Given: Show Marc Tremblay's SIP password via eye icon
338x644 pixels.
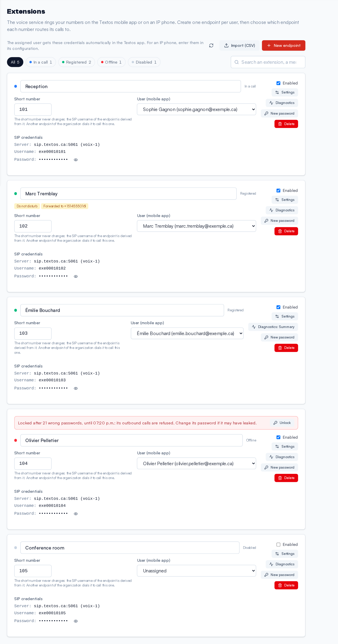Looking at the screenshot, I should pyautogui.click(x=76, y=276).
